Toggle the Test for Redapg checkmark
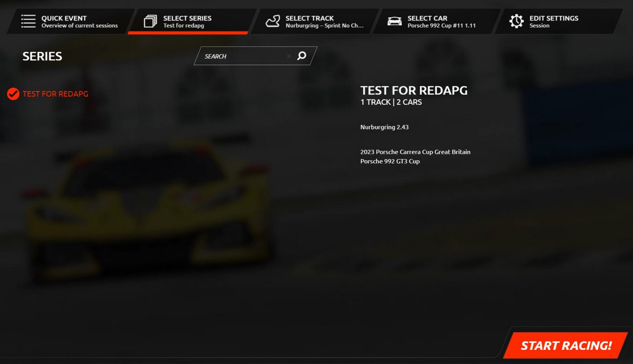Screen dimensions: 633x364 coord(13,93)
